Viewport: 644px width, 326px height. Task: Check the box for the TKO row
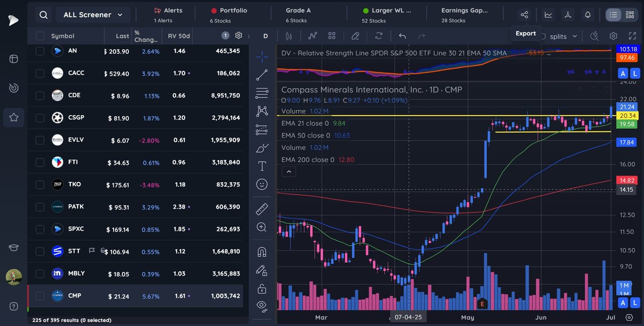pyautogui.click(x=40, y=184)
